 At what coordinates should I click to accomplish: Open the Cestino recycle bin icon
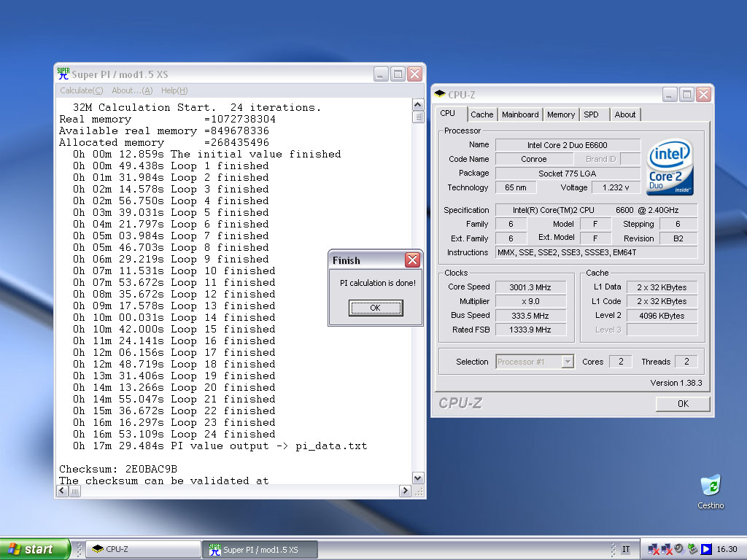click(709, 486)
